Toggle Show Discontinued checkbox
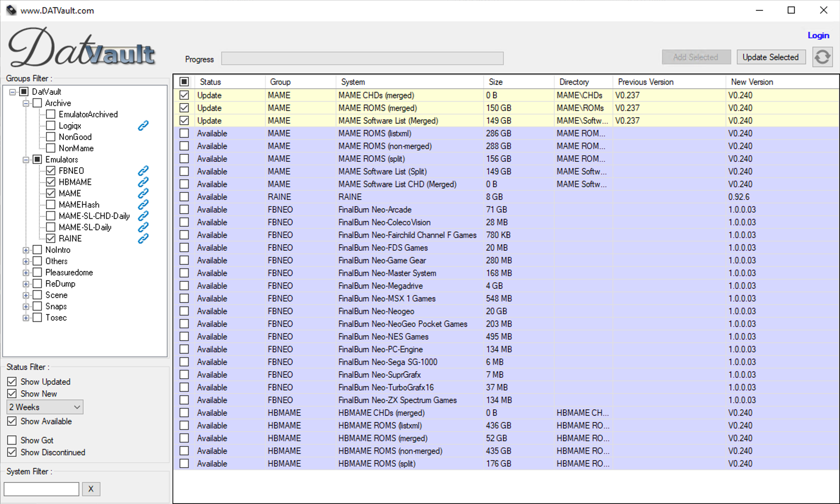This screenshot has width=840, height=504. coord(12,452)
